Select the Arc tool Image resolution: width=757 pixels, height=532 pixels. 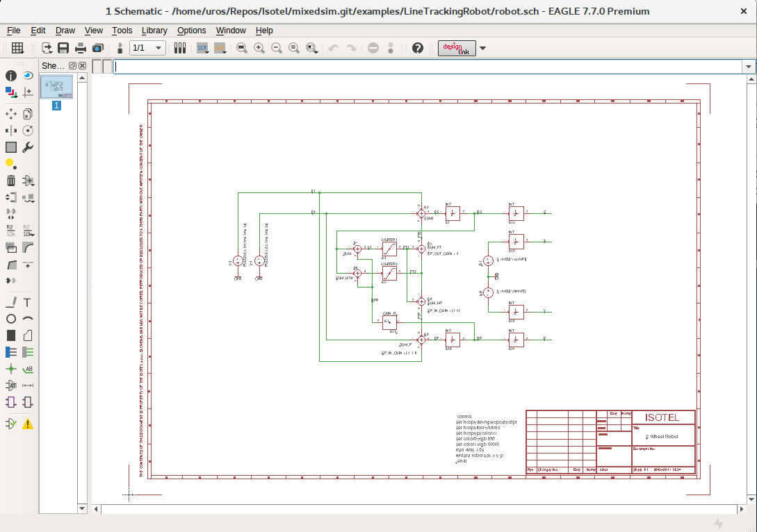pyautogui.click(x=28, y=319)
